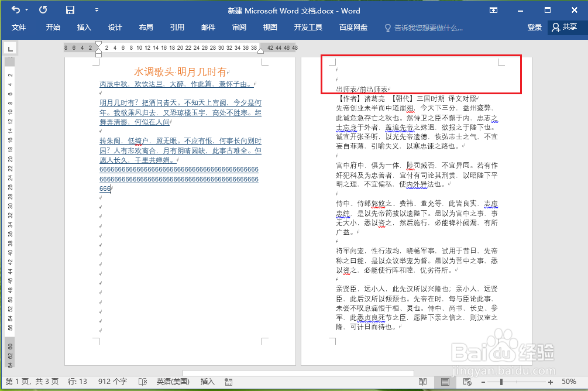Click the Redo icon
The height and width of the screenshot is (391, 588).
tap(43, 10)
